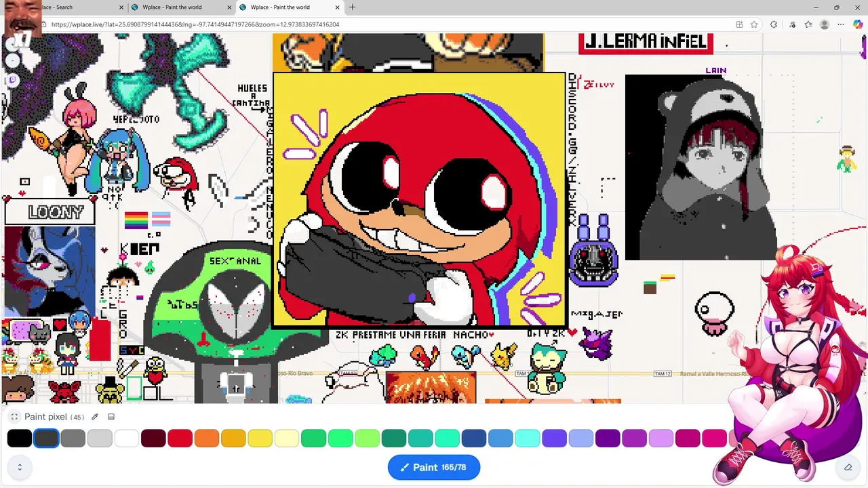
Task: Open the browser profile avatar
Action: click(825, 24)
